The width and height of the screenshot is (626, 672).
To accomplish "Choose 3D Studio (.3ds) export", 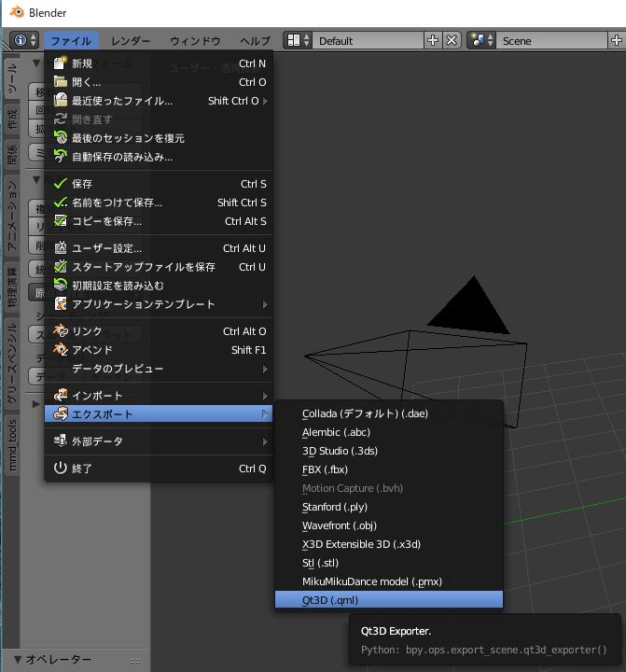I will (x=389, y=451).
